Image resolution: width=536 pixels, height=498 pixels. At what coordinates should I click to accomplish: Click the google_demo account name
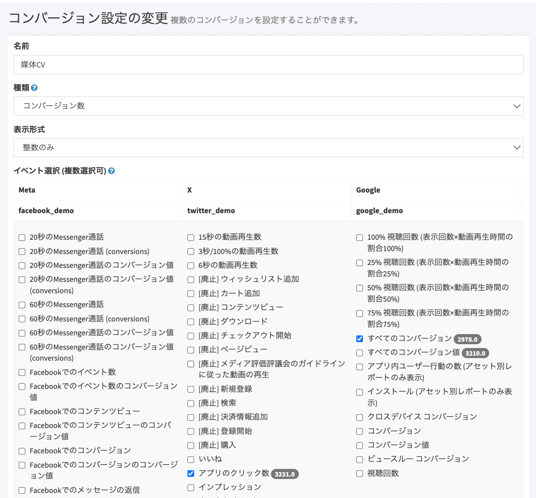(x=379, y=211)
